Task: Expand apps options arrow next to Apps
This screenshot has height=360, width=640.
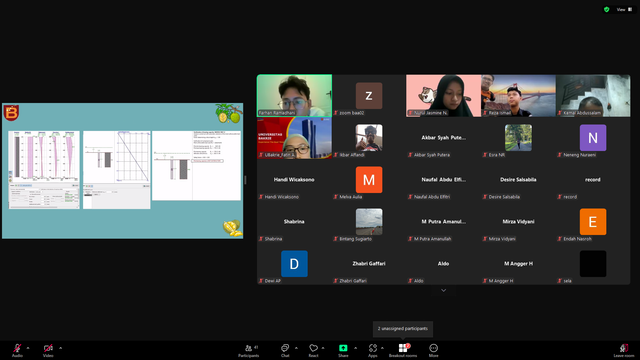Action: 382,348
